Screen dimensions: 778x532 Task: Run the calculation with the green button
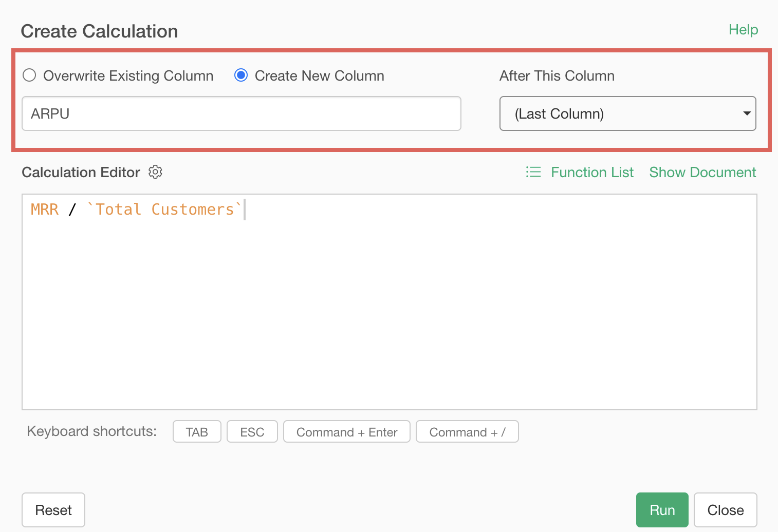point(662,510)
